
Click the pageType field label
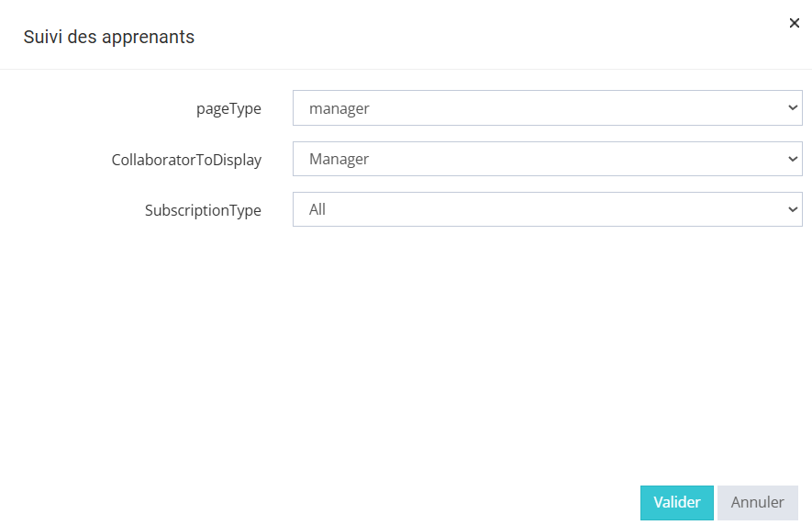pos(228,108)
